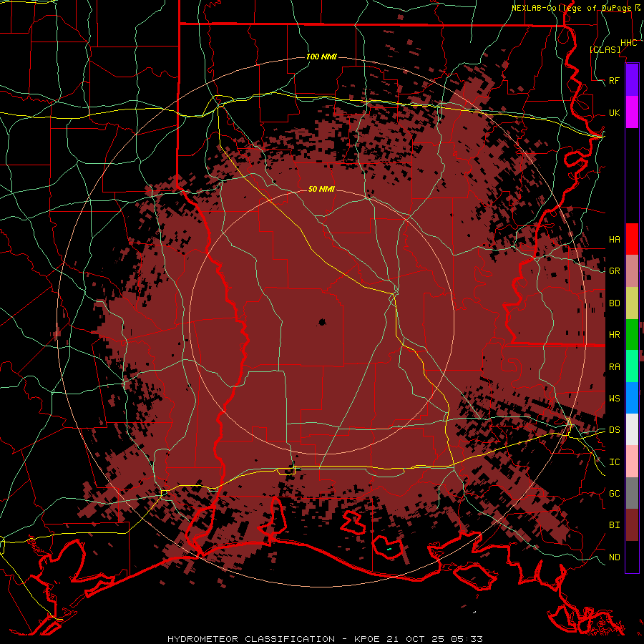This screenshot has height=644, width=644.
Task: Select the WS blue legend swatch
Action: tap(632, 398)
